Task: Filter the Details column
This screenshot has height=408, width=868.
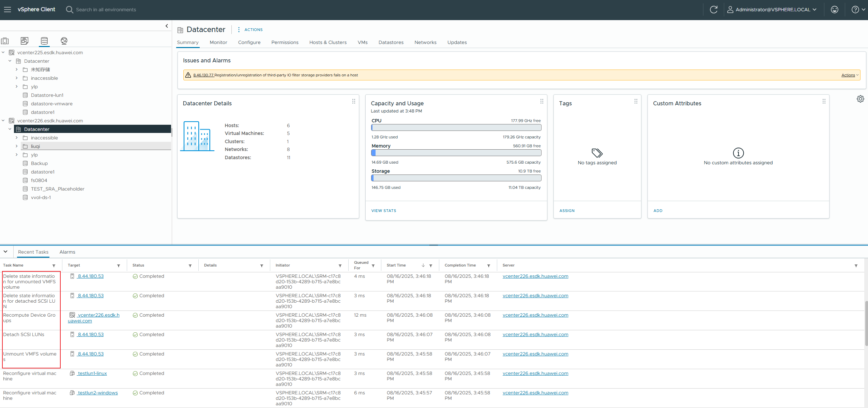Action: (262, 266)
